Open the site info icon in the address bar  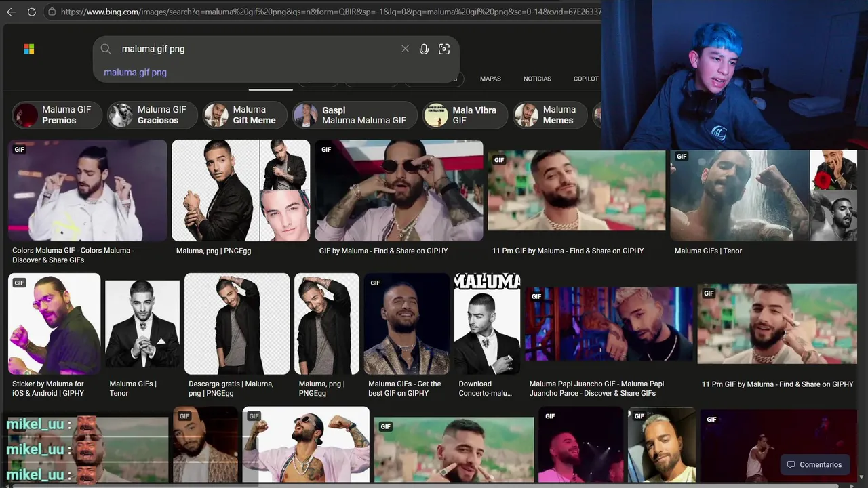[x=52, y=12]
